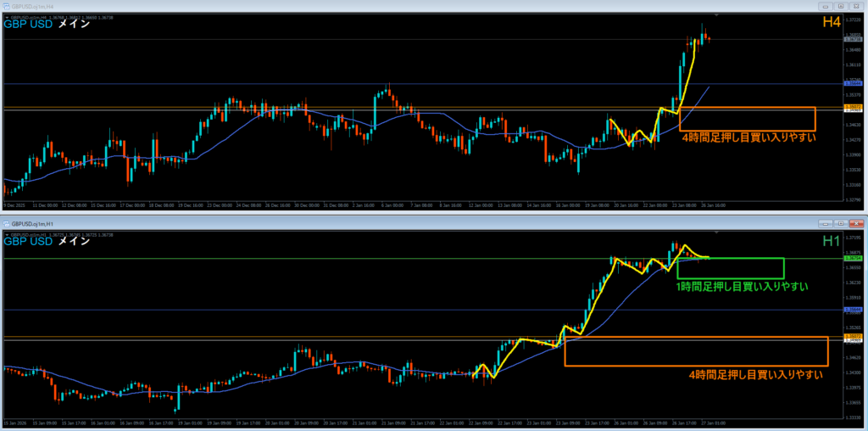Click the chart shift marker atop H4 chart

[x=718, y=16]
